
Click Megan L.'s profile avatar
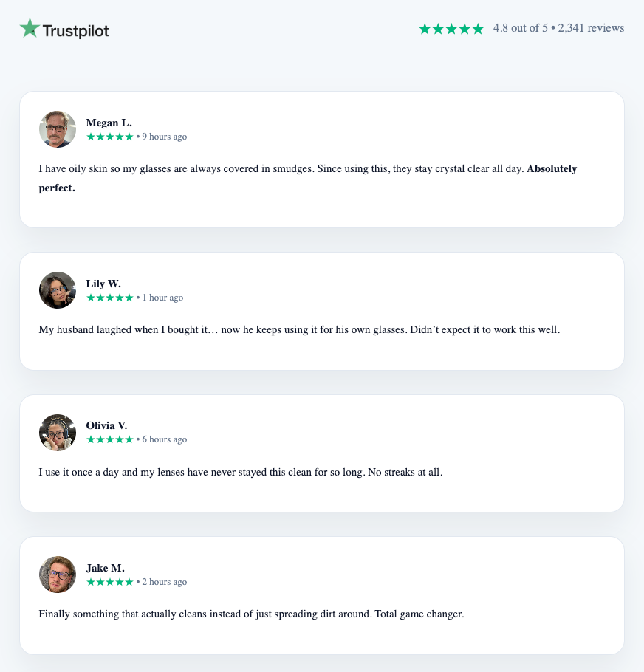58,129
